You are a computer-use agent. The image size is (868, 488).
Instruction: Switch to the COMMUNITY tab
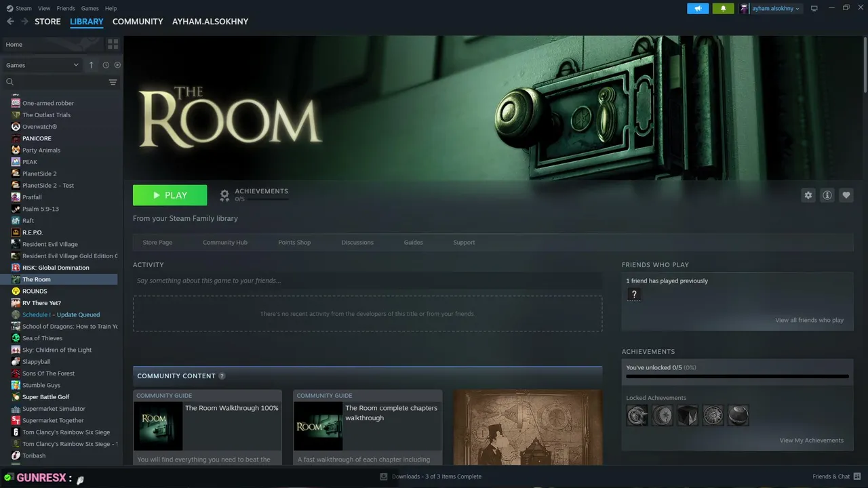coord(138,22)
